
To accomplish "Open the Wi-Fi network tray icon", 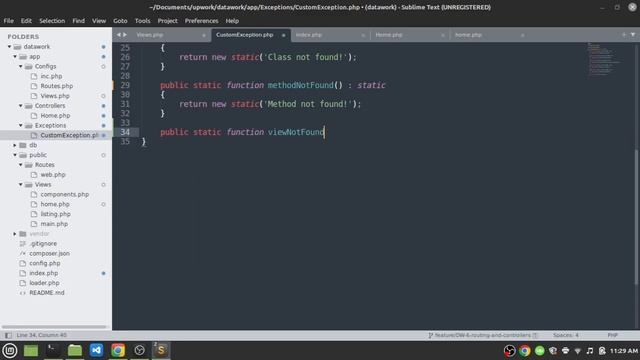I will click(578, 351).
